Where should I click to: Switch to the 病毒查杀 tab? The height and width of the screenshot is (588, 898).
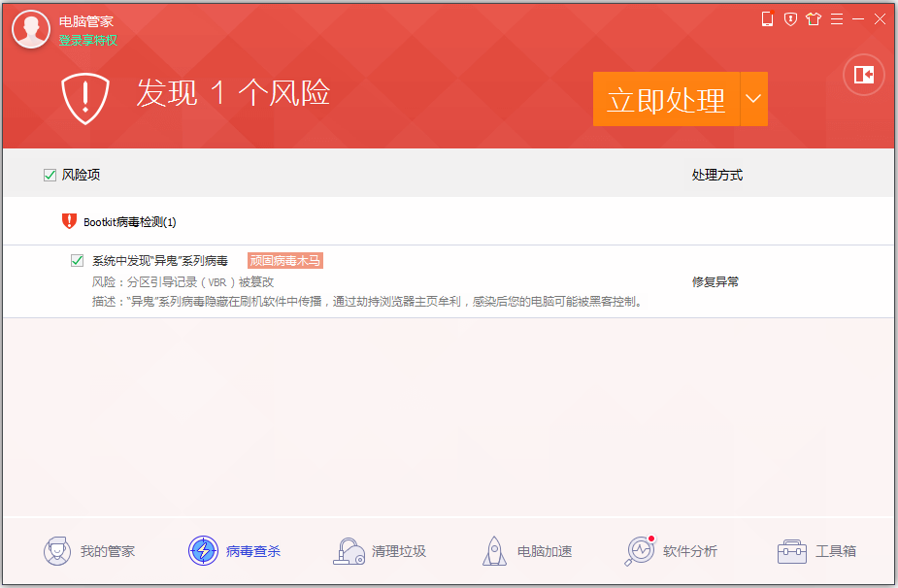[x=235, y=551]
